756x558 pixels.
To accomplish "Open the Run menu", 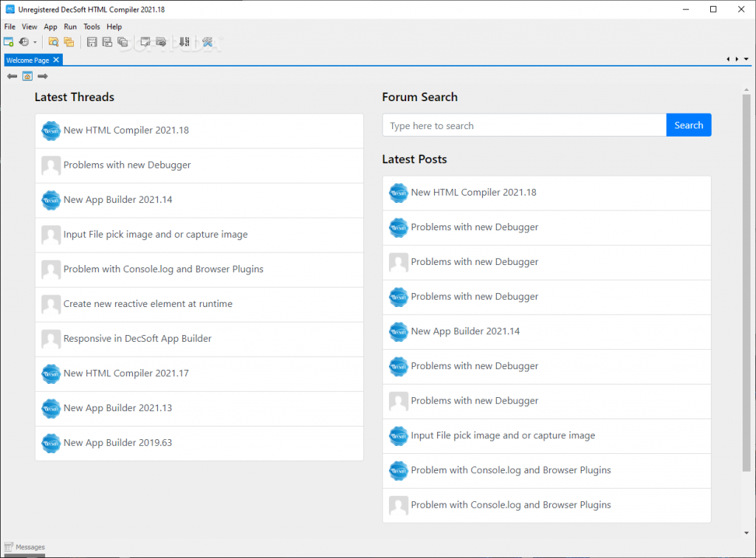I will [70, 27].
